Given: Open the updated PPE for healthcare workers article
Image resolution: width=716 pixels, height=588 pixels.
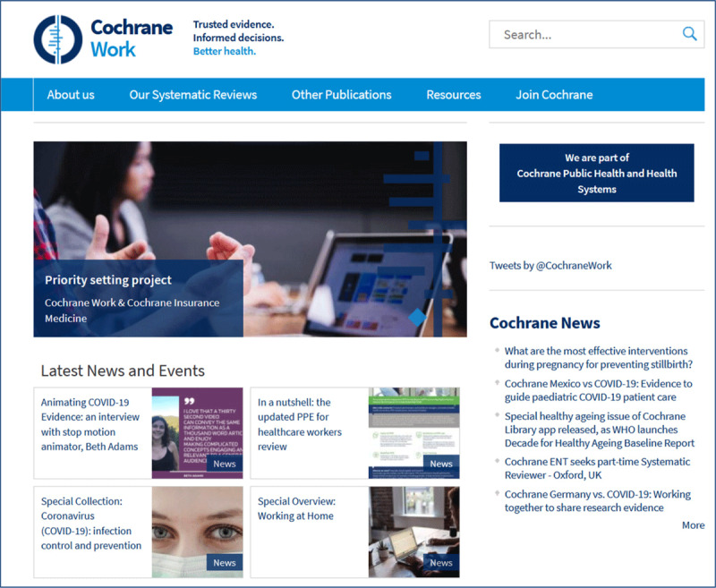Looking at the screenshot, I should [x=300, y=424].
